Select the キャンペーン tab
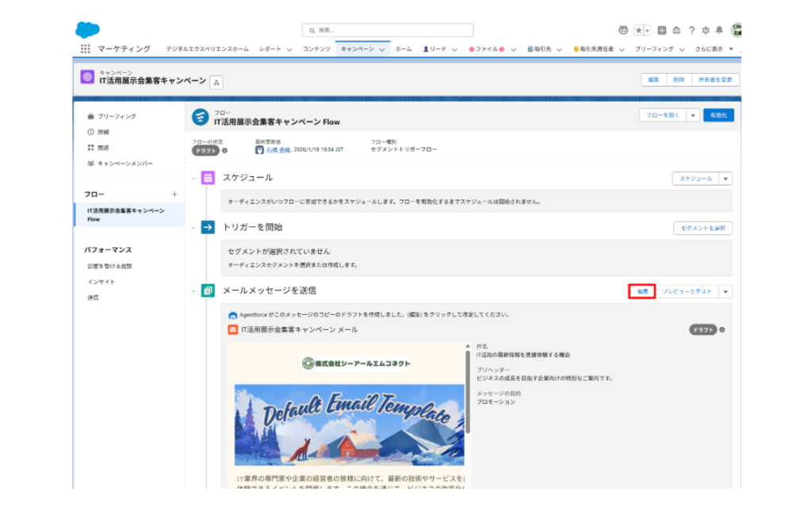This screenshot has width=812, height=511. 358,48
